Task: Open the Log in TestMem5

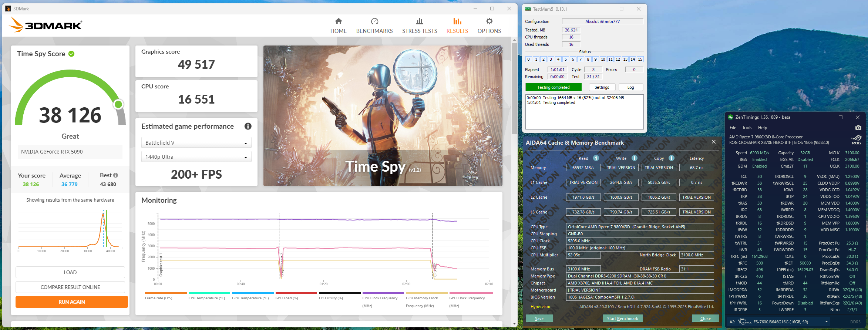Action: 630,87
